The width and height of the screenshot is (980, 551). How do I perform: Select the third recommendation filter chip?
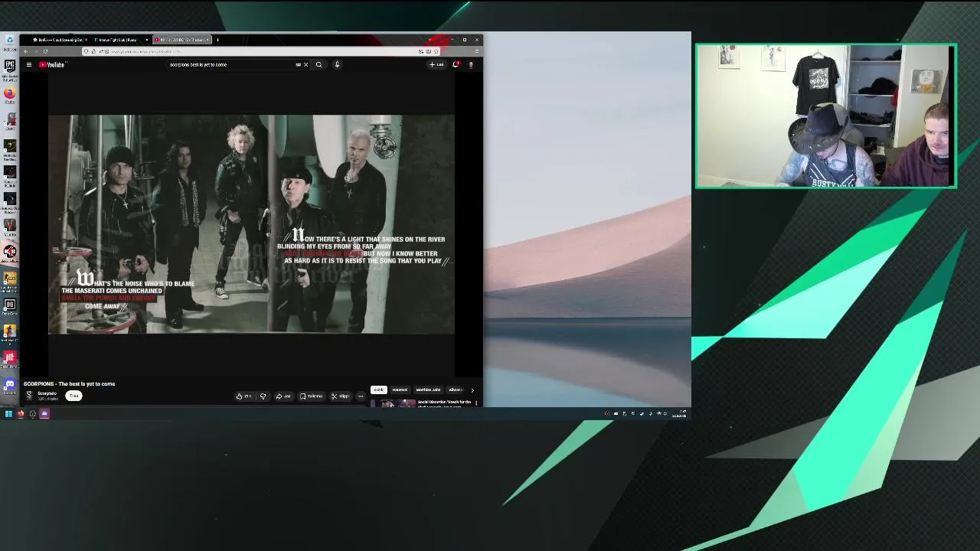click(428, 390)
